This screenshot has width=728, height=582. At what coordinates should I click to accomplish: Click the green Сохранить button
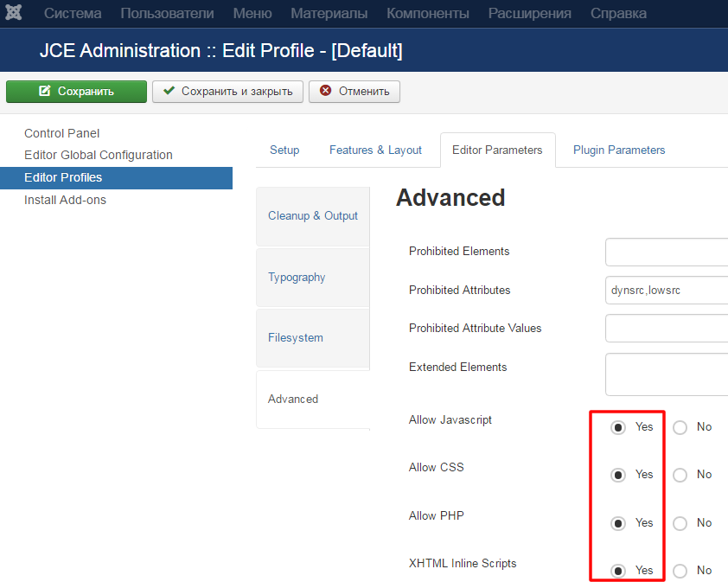[76, 92]
